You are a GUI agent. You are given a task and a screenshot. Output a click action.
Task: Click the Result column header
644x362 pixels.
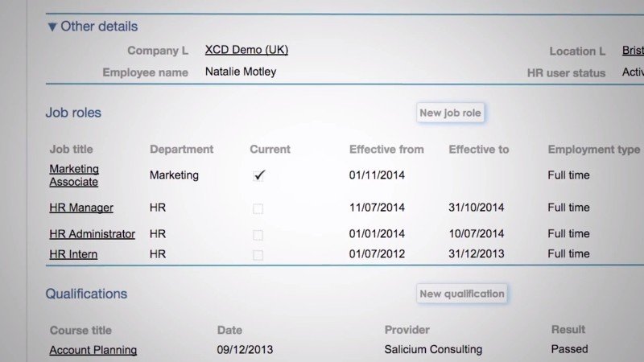568,330
